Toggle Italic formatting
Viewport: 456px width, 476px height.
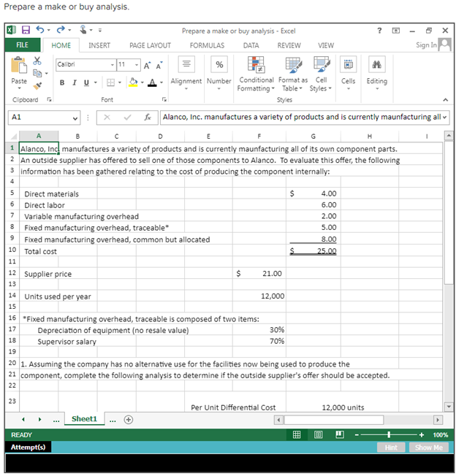[x=74, y=82]
